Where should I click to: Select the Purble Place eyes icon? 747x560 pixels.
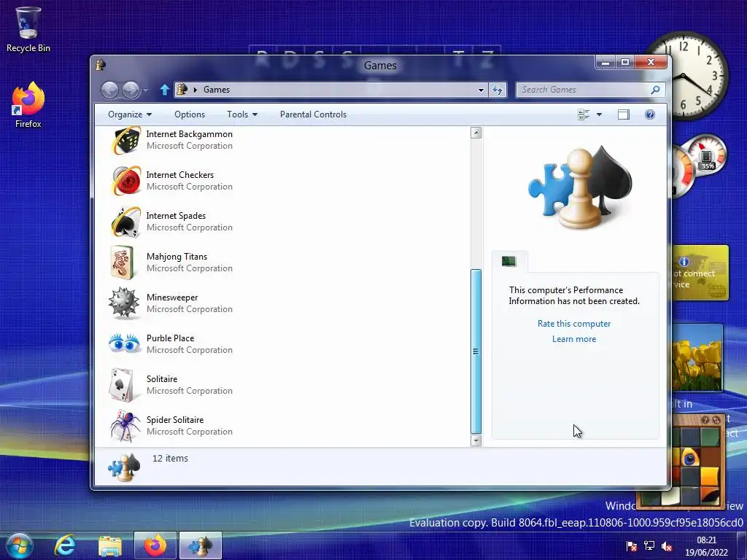pos(124,343)
